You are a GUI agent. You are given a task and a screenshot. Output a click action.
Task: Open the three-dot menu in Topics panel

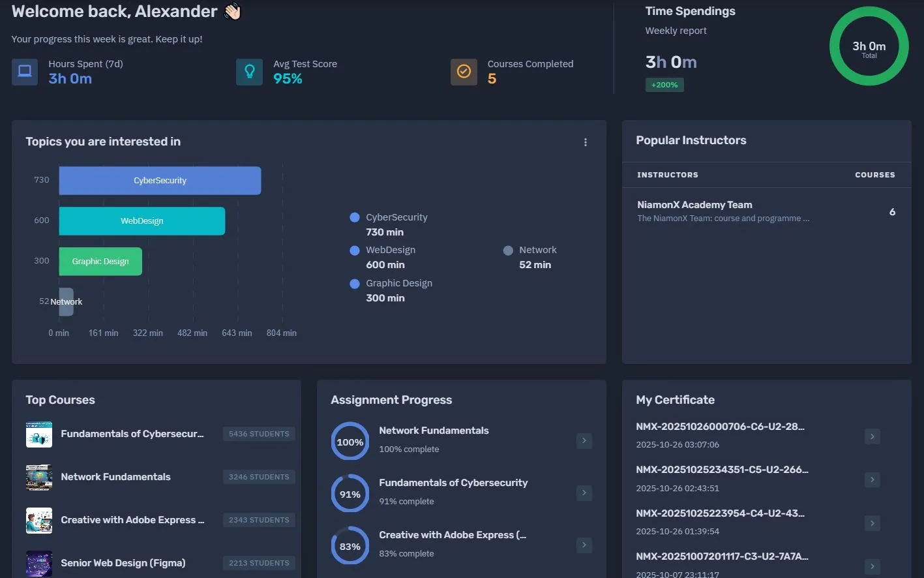585,142
